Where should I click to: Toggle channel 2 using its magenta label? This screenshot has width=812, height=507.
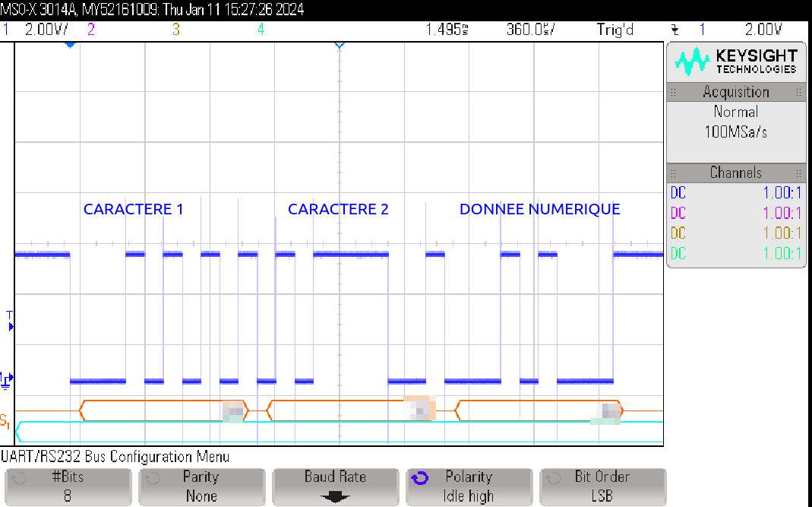tap(91, 30)
